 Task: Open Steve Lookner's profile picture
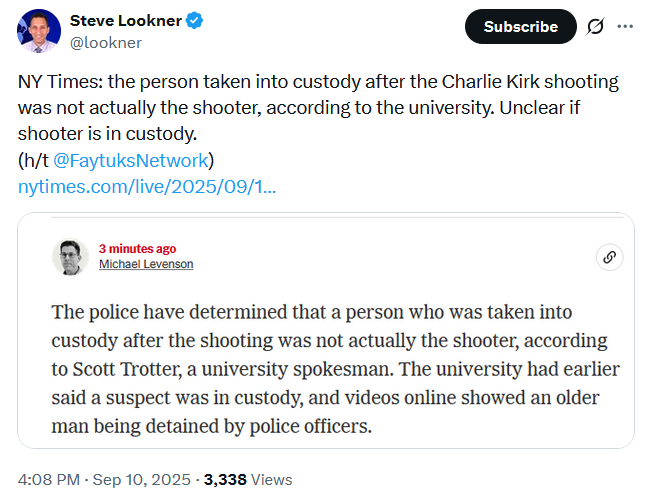pos(39,31)
